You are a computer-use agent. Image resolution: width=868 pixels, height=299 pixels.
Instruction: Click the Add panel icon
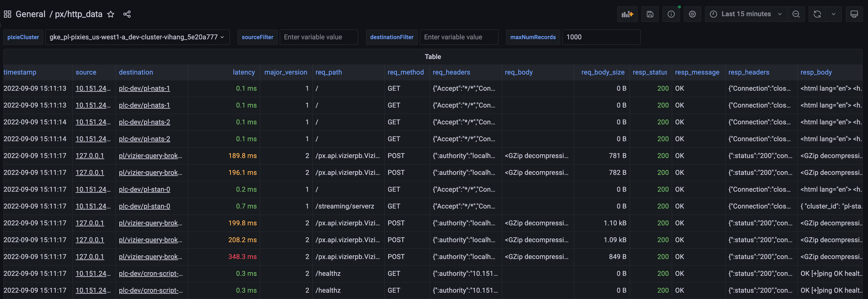tap(627, 14)
